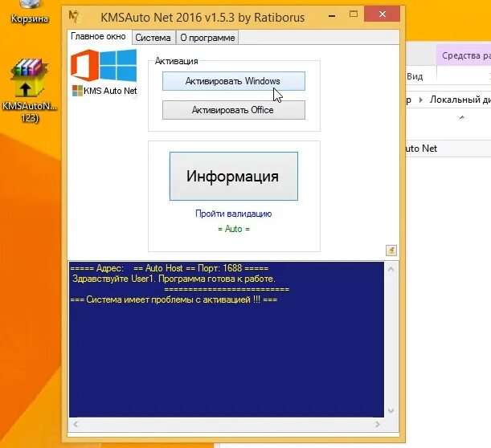Click the KMSAuto title bar app icon
The width and height of the screenshot is (491, 448).
pos(74,16)
